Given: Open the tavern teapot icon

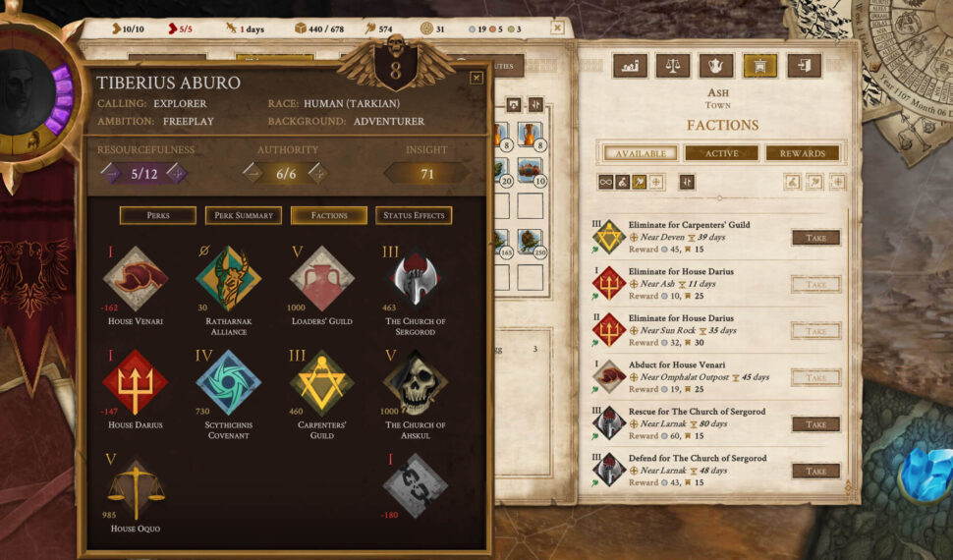Looking at the screenshot, I should (716, 66).
